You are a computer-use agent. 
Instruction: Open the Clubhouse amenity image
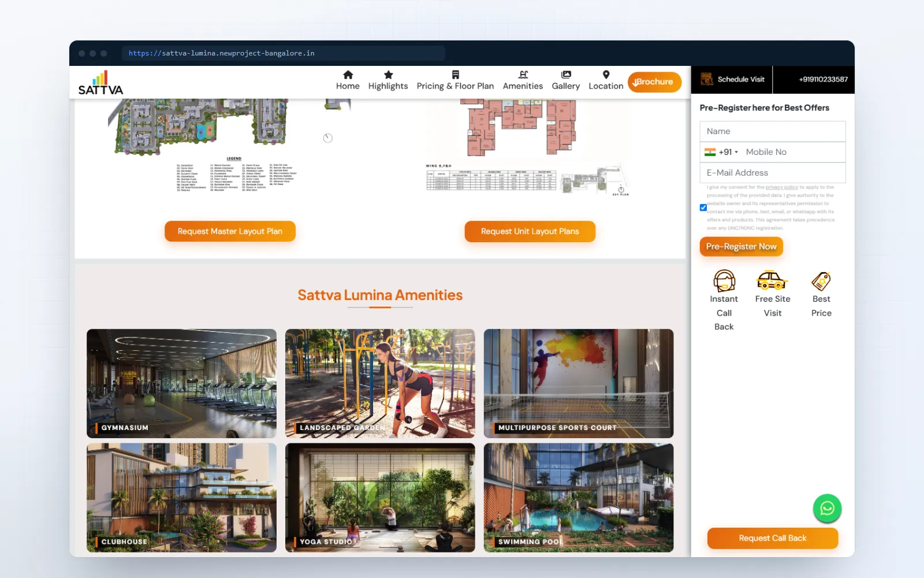pos(181,498)
